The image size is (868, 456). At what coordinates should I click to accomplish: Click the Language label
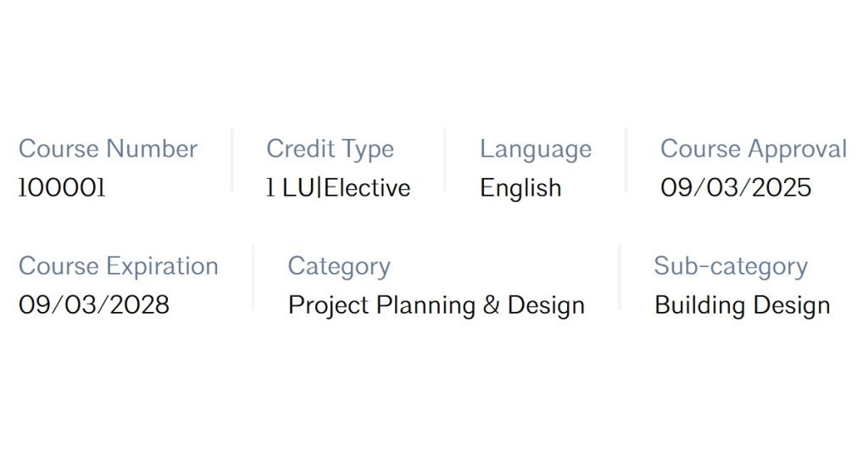point(536,149)
